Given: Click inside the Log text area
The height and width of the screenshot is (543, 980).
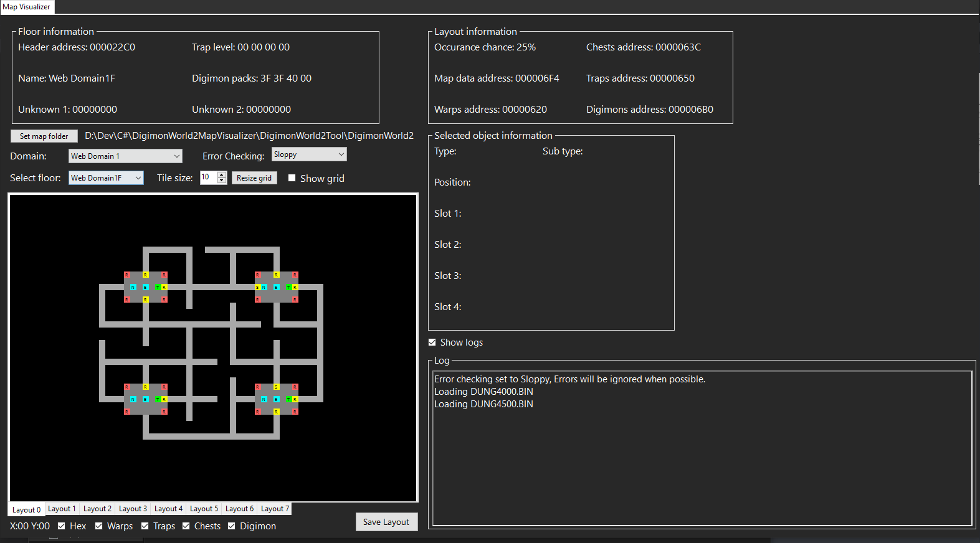Looking at the screenshot, I should coord(702,448).
